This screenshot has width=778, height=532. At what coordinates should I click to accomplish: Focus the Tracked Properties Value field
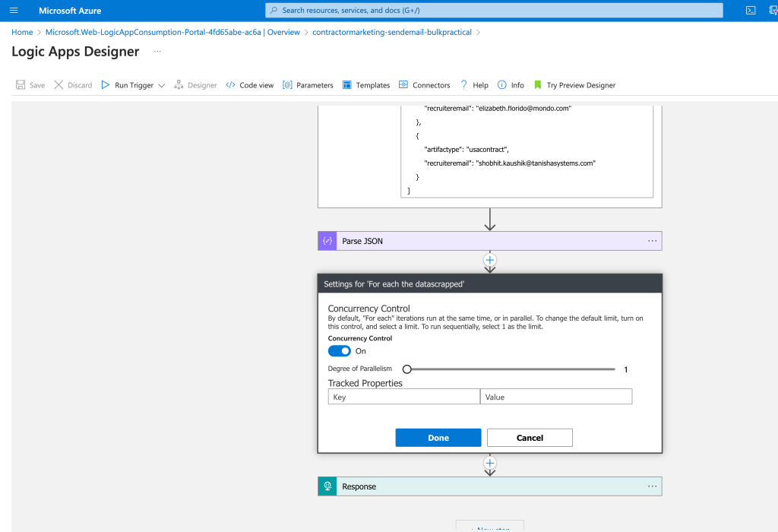(556, 397)
